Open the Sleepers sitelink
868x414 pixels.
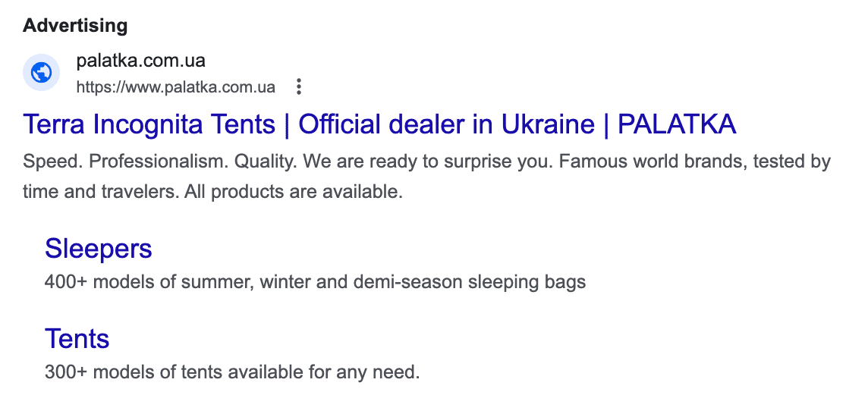[x=99, y=248]
